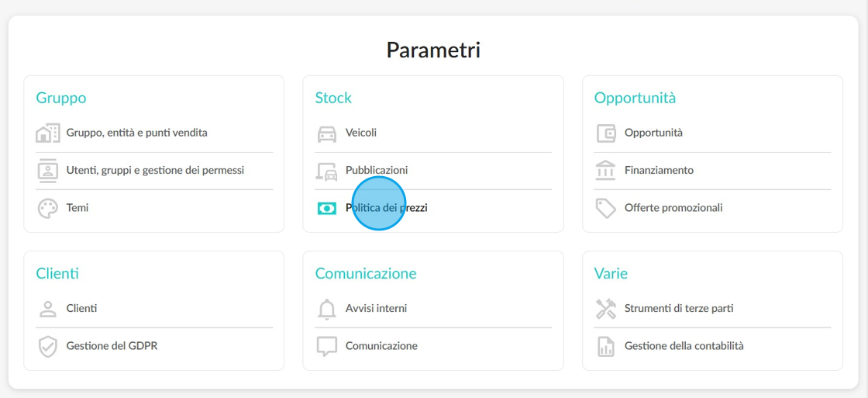Click the car icon beside Veicoli

326,133
